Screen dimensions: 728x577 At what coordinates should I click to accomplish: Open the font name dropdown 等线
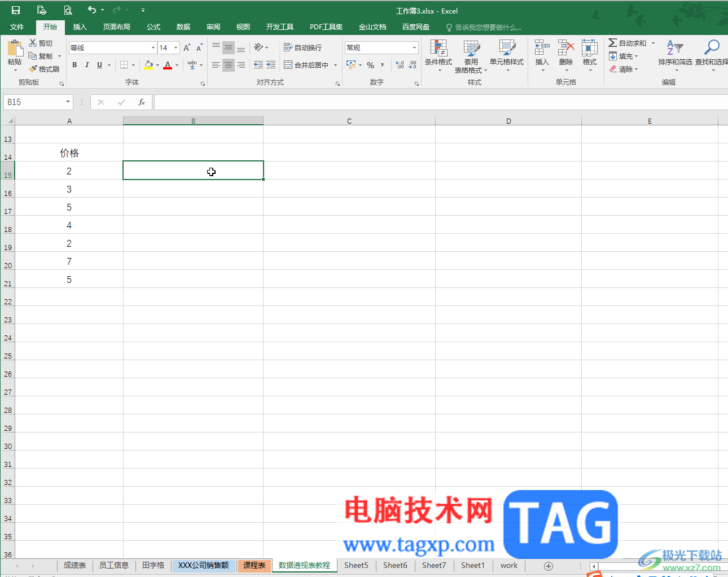pos(153,48)
